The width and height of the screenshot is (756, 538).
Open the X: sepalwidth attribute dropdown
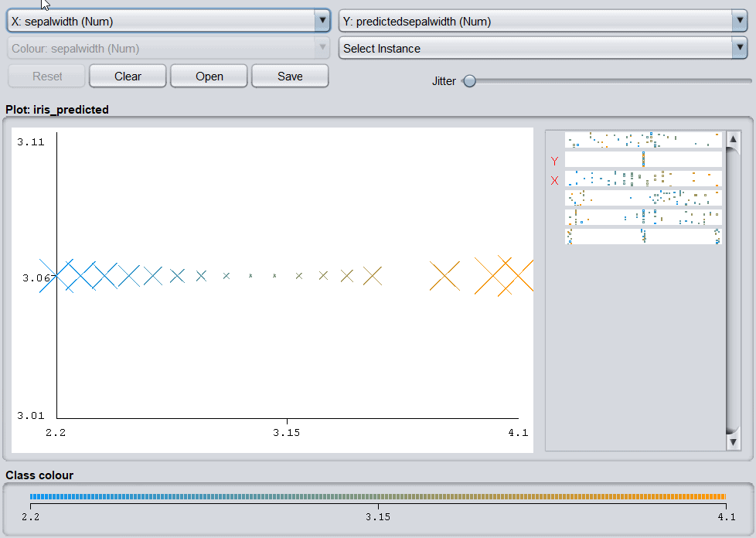pyautogui.click(x=169, y=21)
